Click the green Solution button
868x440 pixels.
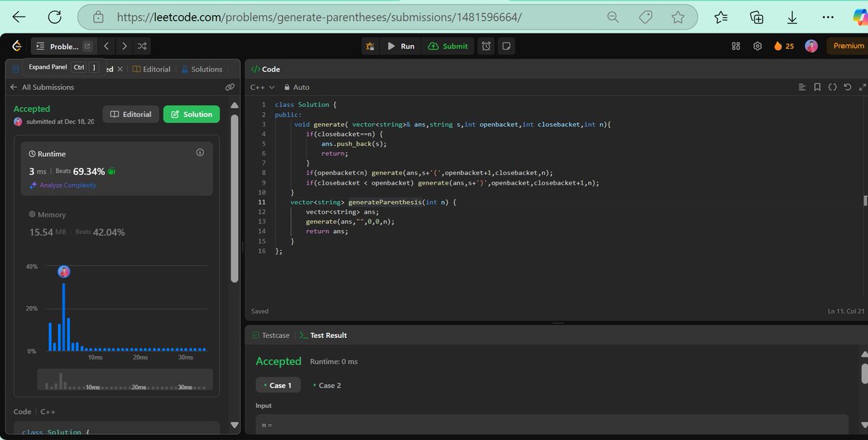192,114
